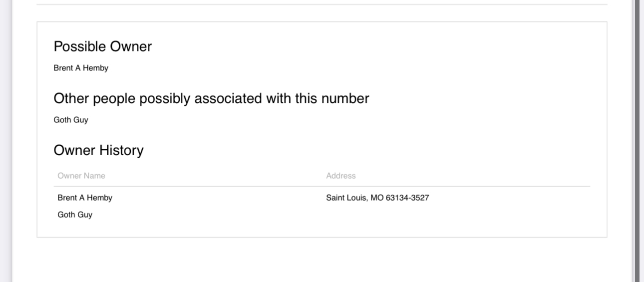Select Goth Guy under associated people heading

coord(71,120)
